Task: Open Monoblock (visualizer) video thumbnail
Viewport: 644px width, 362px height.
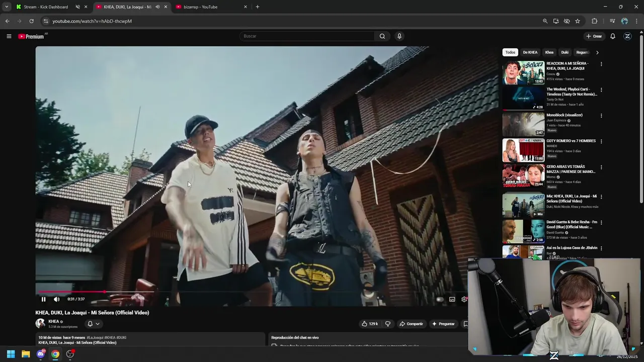Action: (x=523, y=124)
